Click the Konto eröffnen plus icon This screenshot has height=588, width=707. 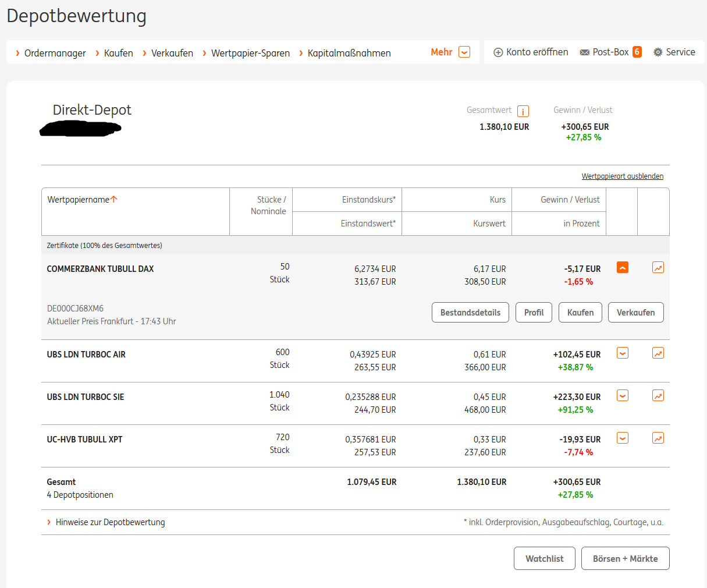(498, 52)
